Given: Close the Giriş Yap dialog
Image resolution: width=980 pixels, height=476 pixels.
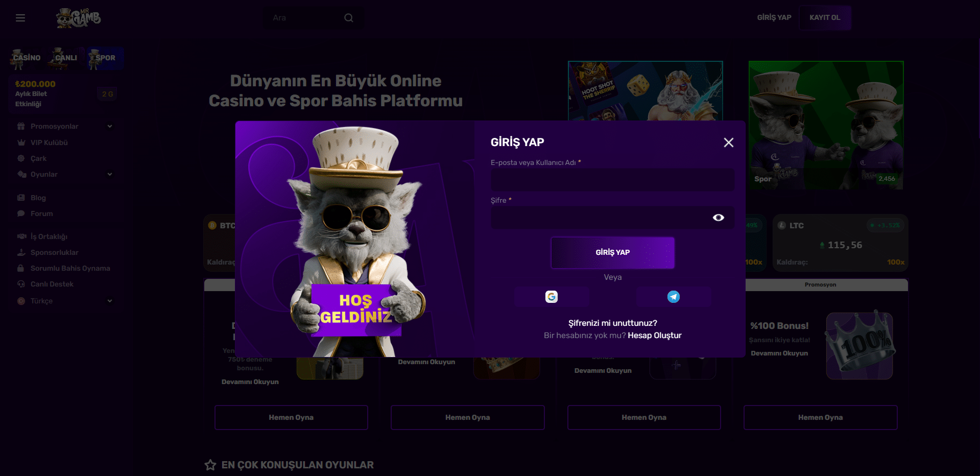Looking at the screenshot, I should click(x=729, y=142).
